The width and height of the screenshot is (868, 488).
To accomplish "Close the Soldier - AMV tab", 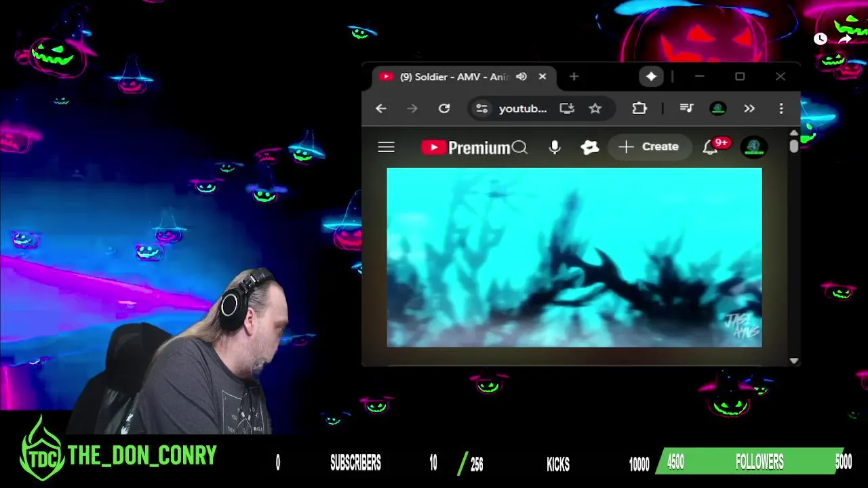I will [x=542, y=77].
